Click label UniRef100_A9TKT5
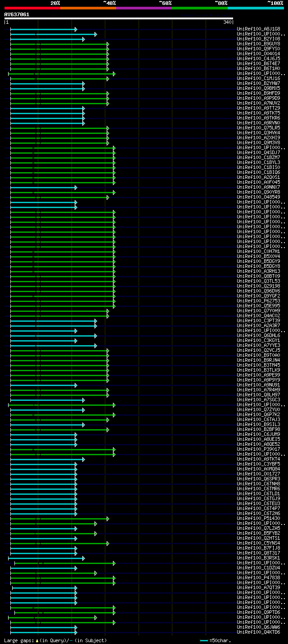This screenshot has height=644, width=288. coord(258,113)
